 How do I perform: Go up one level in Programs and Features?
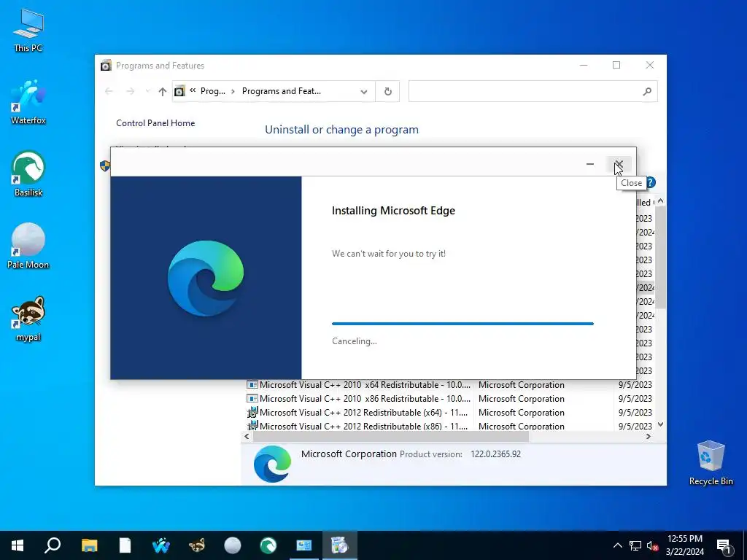click(163, 91)
